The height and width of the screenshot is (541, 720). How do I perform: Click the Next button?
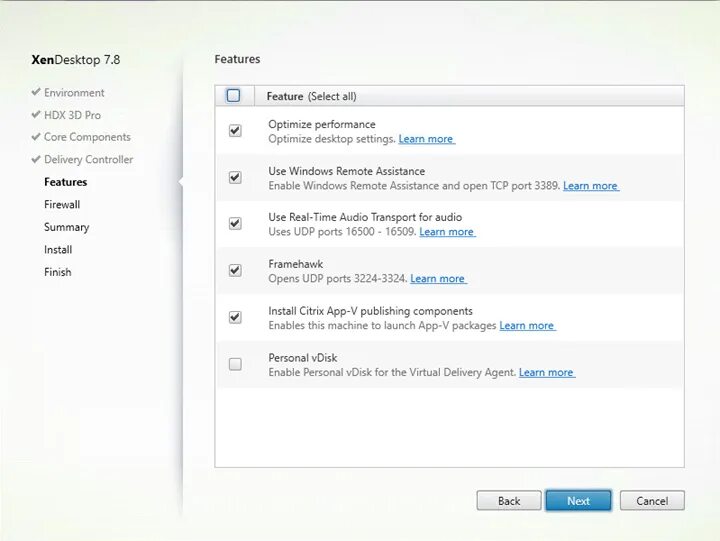pyautogui.click(x=578, y=501)
